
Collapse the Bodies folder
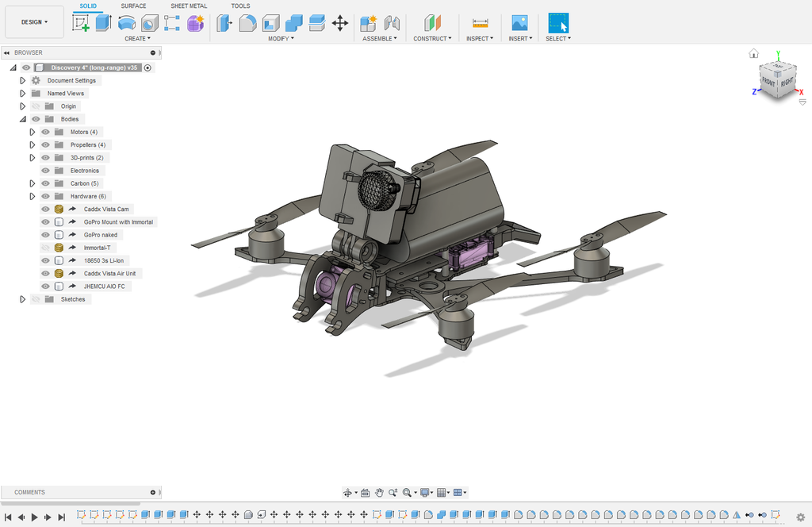[x=23, y=119]
